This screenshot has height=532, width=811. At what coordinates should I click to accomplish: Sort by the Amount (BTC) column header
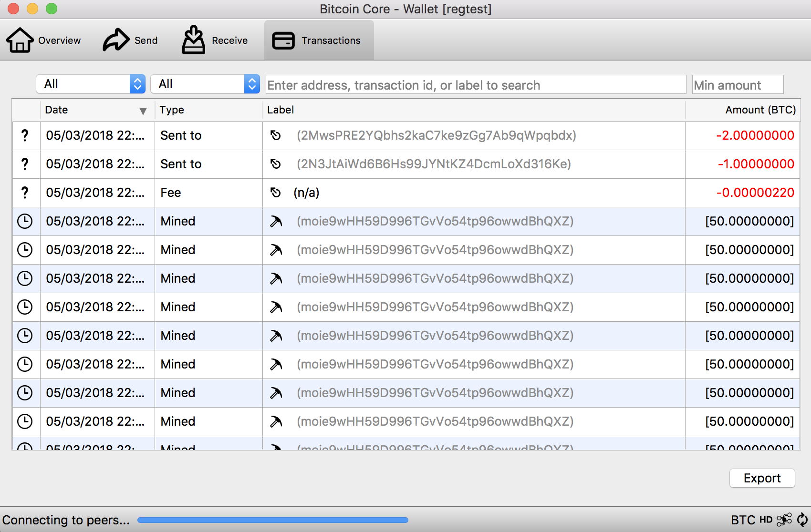(x=743, y=110)
